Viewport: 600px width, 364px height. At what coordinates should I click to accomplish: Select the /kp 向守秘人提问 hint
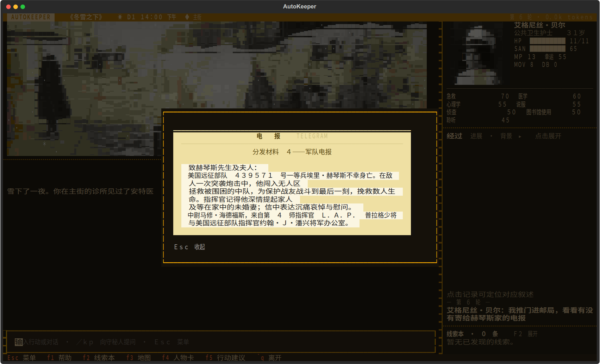[x=106, y=342]
